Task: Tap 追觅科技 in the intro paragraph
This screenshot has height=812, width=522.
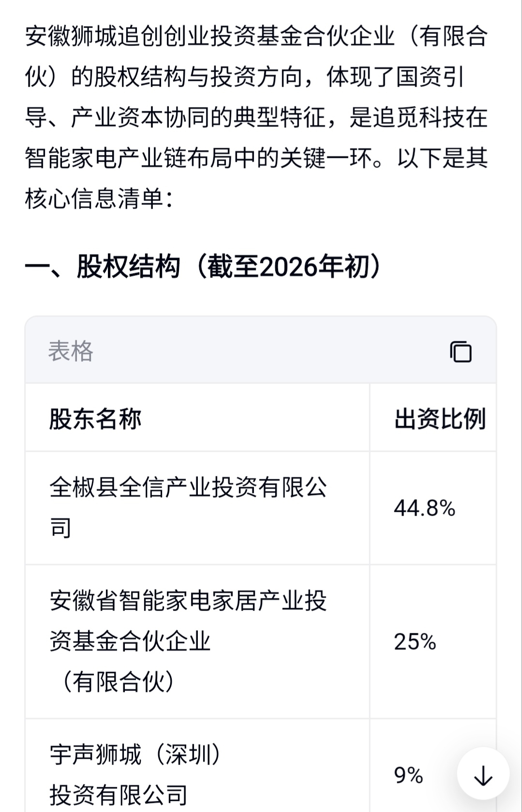Action: click(418, 118)
